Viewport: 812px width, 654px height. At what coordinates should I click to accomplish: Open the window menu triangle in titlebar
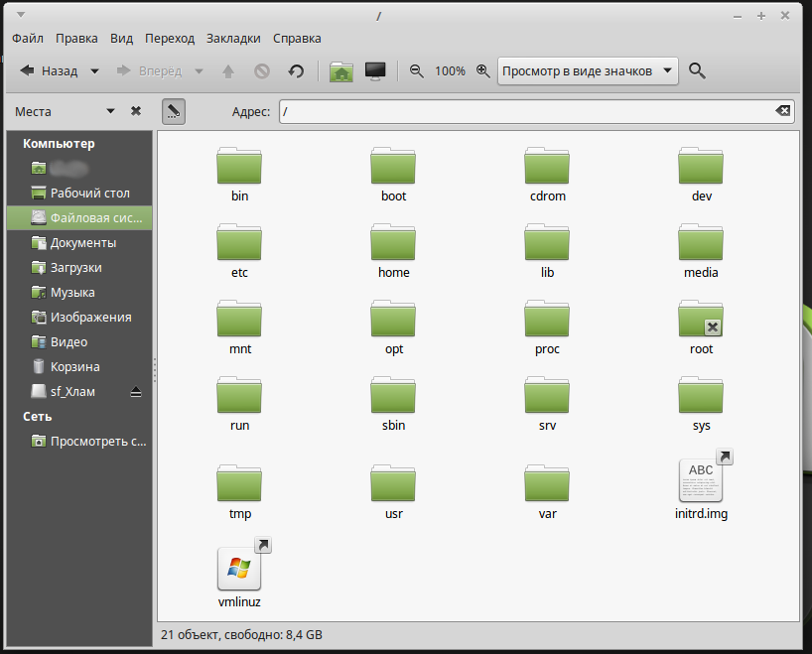click(x=21, y=15)
